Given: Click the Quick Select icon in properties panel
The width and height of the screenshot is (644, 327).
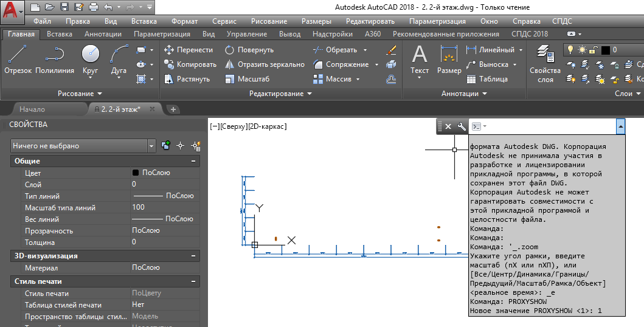Looking at the screenshot, I should click(196, 146).
